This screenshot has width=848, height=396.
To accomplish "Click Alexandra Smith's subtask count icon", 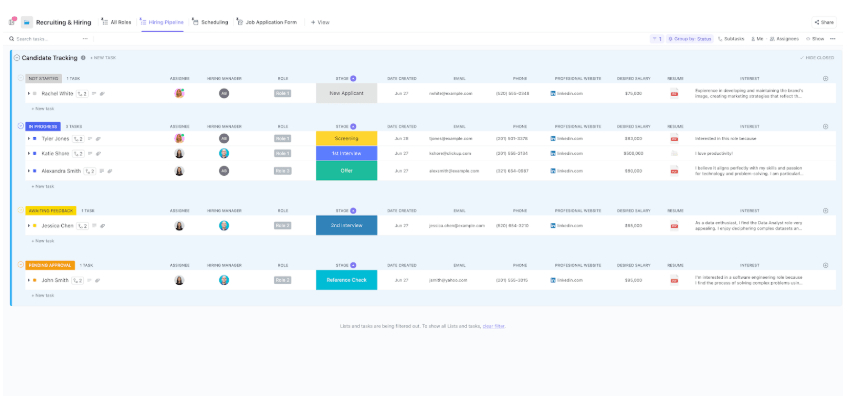I will tap(90, 171).
